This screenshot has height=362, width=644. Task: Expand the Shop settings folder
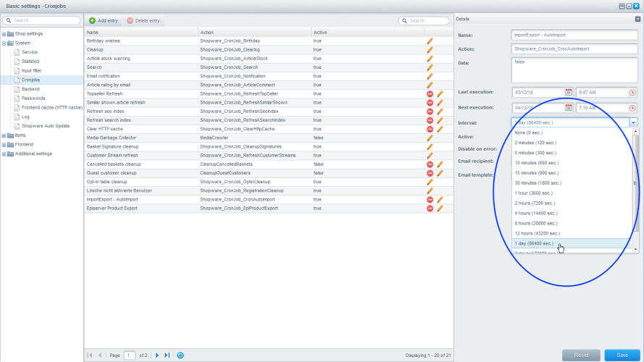(x=4, y=34)
